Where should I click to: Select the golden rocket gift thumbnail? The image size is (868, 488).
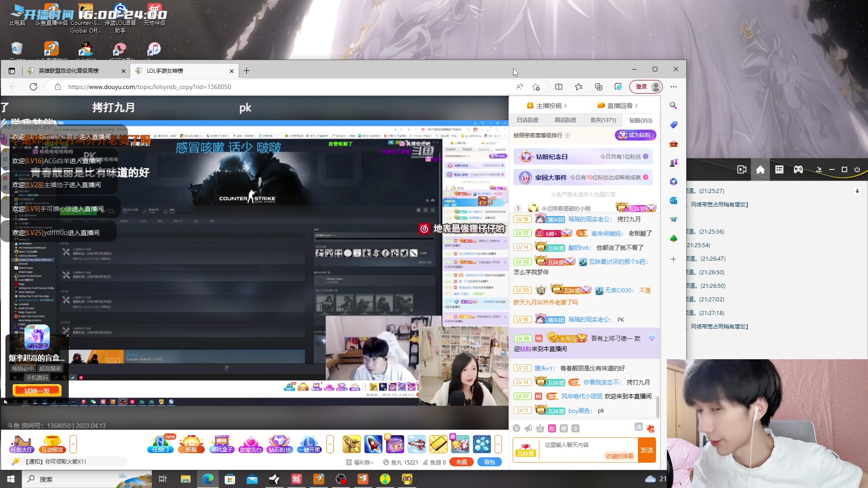click(352, 444)
